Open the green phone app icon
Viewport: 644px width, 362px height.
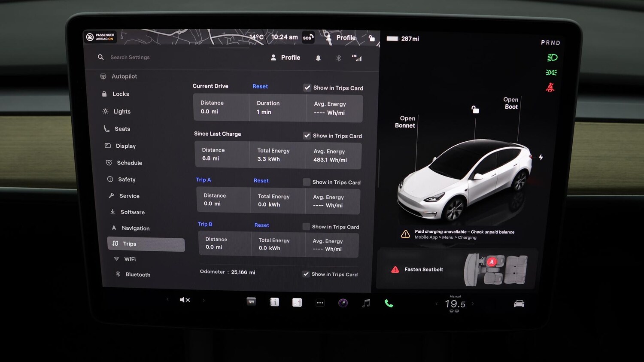[389, 304]
